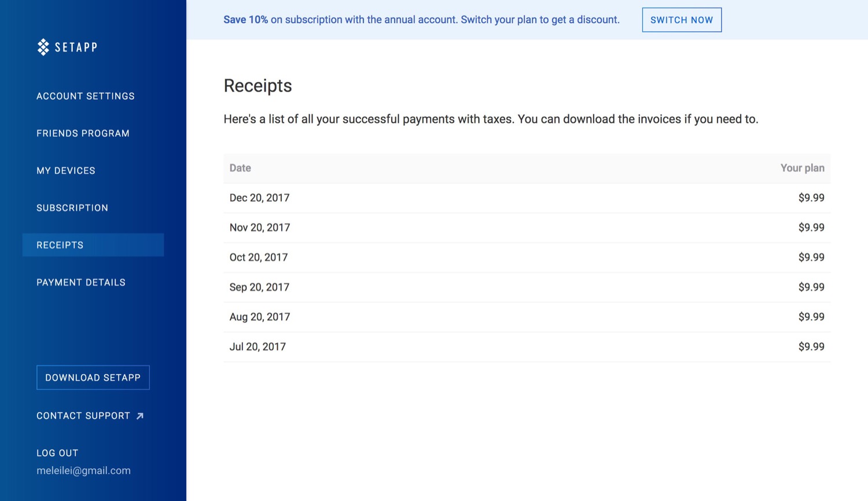
Task: Go to the Friends Program page
Action: pos(83,133)
